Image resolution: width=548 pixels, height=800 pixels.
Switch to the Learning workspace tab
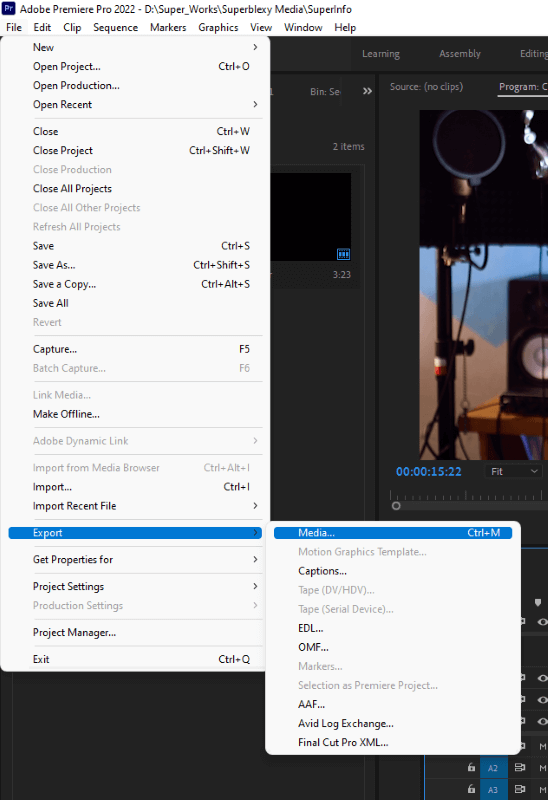point(381,54)
